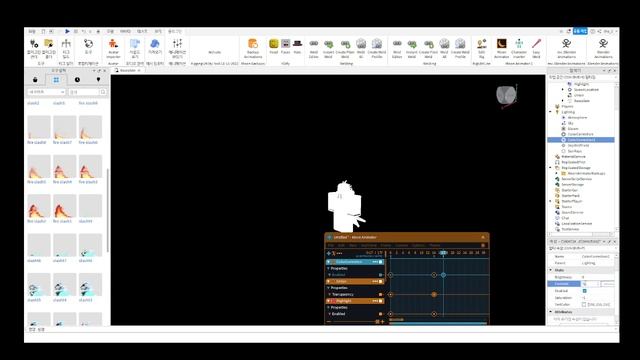This screenshot has height=360, width=640.
Task: Select the blue Enabled keyframe at playhead
Action: [x=443, y=275]
